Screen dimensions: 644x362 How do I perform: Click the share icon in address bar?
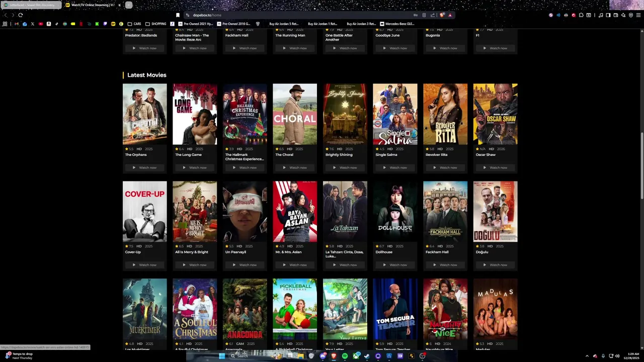432,15
